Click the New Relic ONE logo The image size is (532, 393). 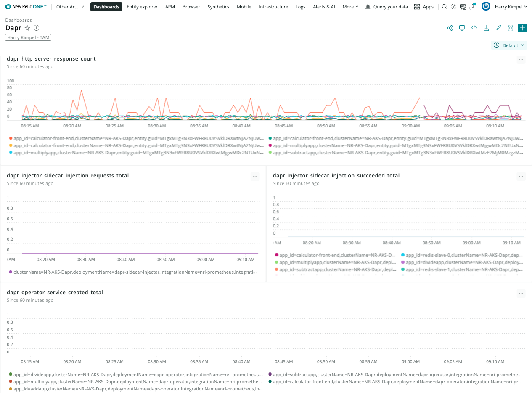(x=26, y=7)
